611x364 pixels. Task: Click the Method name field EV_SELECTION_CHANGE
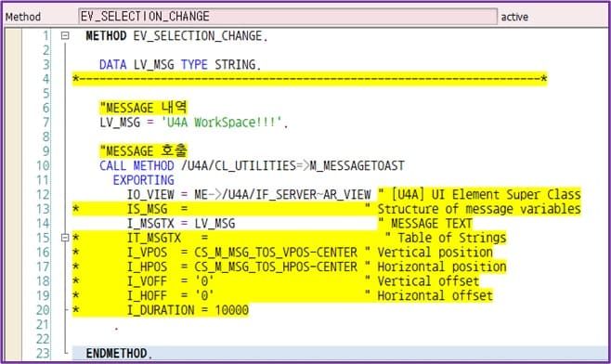288,17
